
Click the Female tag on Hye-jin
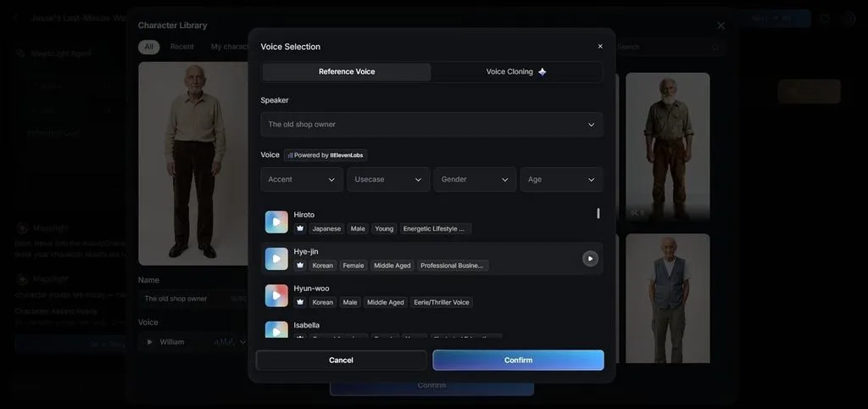pyautogui.click(x=353, y=266)
